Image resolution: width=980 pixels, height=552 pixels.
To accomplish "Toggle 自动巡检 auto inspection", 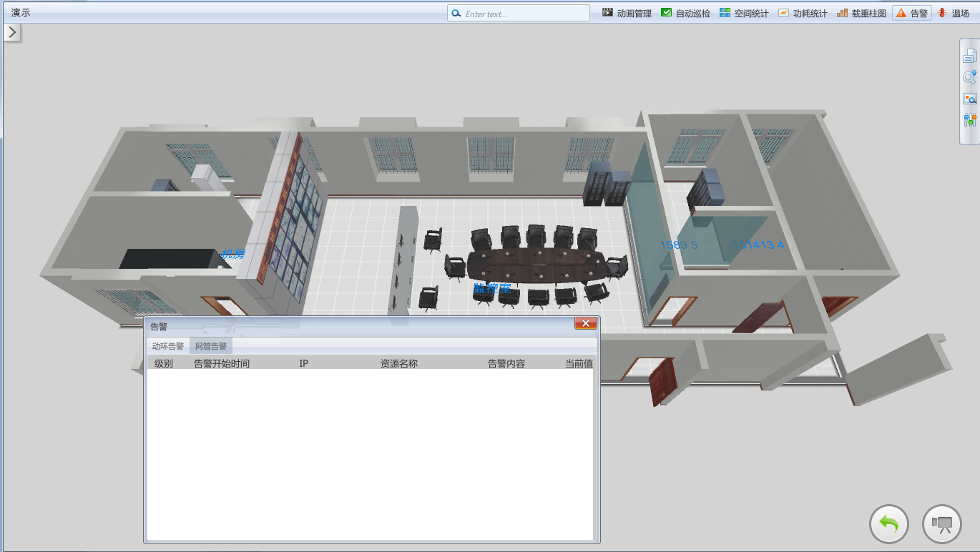I will pos(685,13).
